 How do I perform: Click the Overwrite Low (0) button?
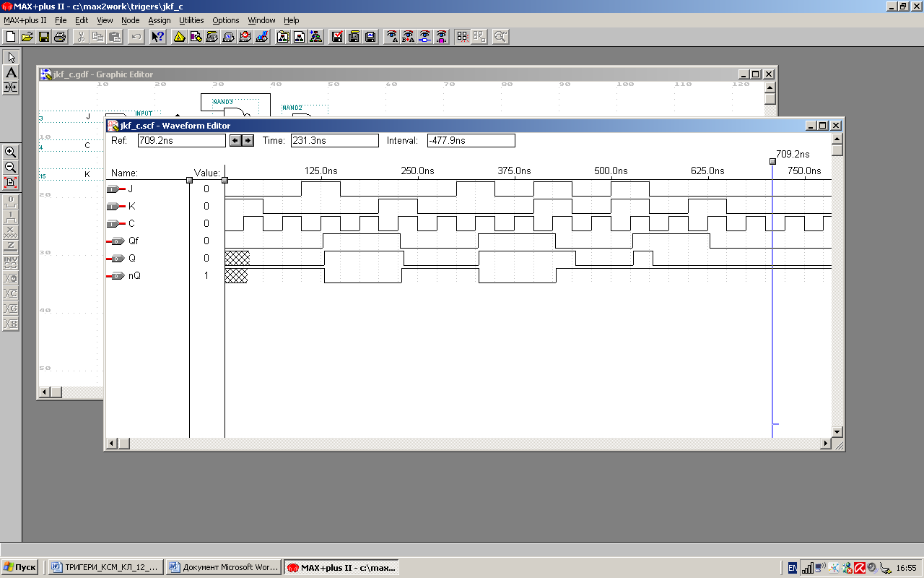click(11, 200)
